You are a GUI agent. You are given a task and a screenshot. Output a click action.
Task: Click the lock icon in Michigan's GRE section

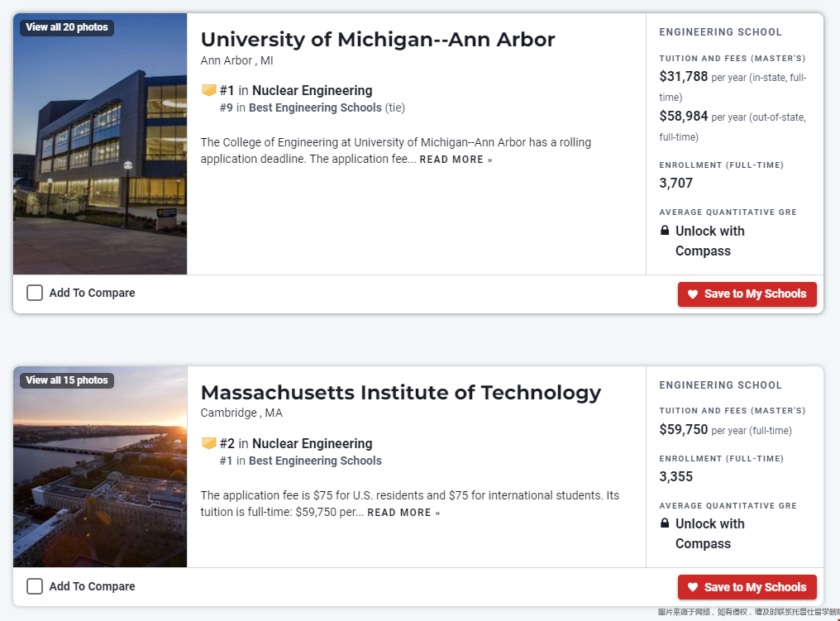coord(665,231)
